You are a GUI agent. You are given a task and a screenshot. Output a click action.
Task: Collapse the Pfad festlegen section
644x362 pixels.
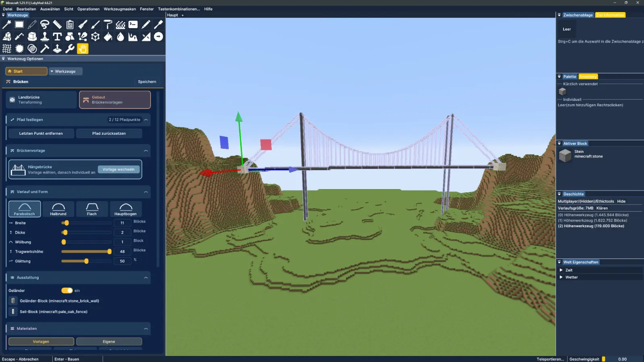pyautogui.click(x=146, y=120)
